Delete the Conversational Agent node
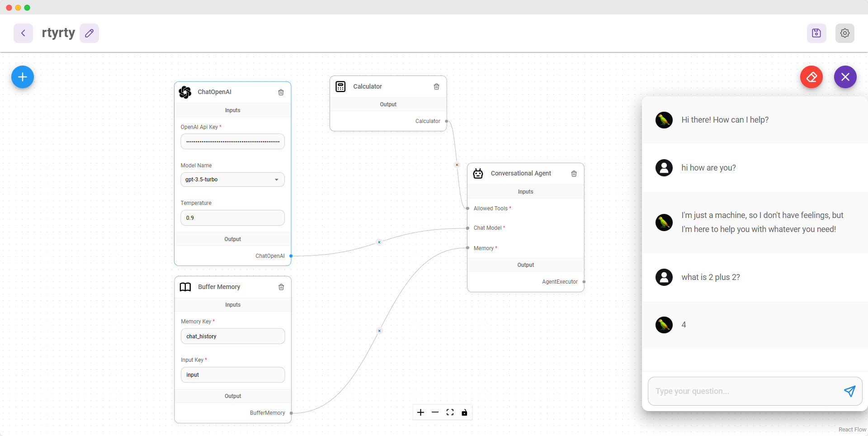The image size is (868, 436). (574, 173)
